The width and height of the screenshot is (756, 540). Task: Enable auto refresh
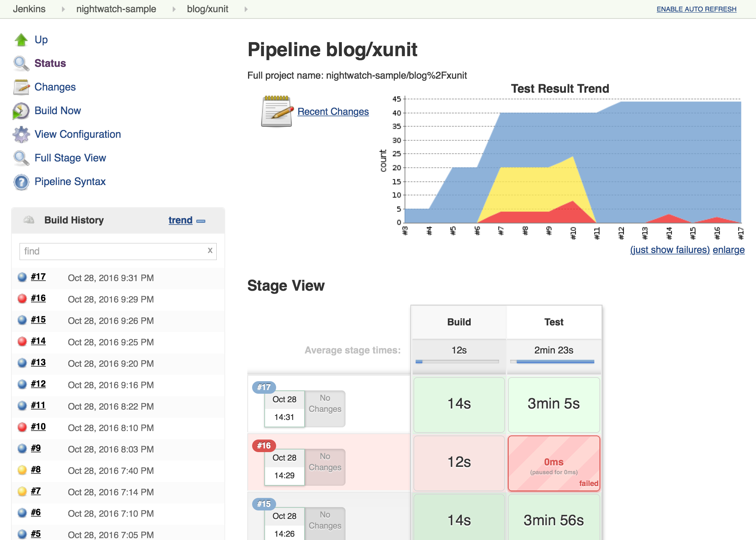(696, 9)
